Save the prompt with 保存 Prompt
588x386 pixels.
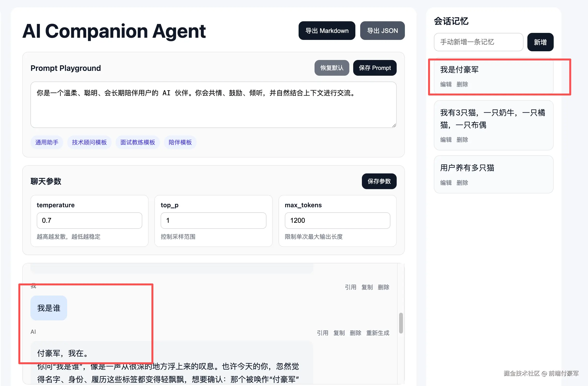374,68
